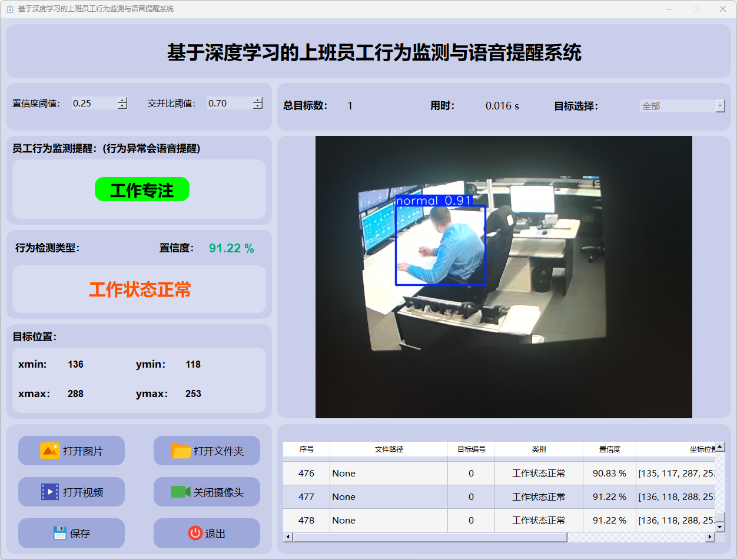This screenshot has height=560, width=737.
Task: Click the picture icon on 打开图片
Action: 50,451
